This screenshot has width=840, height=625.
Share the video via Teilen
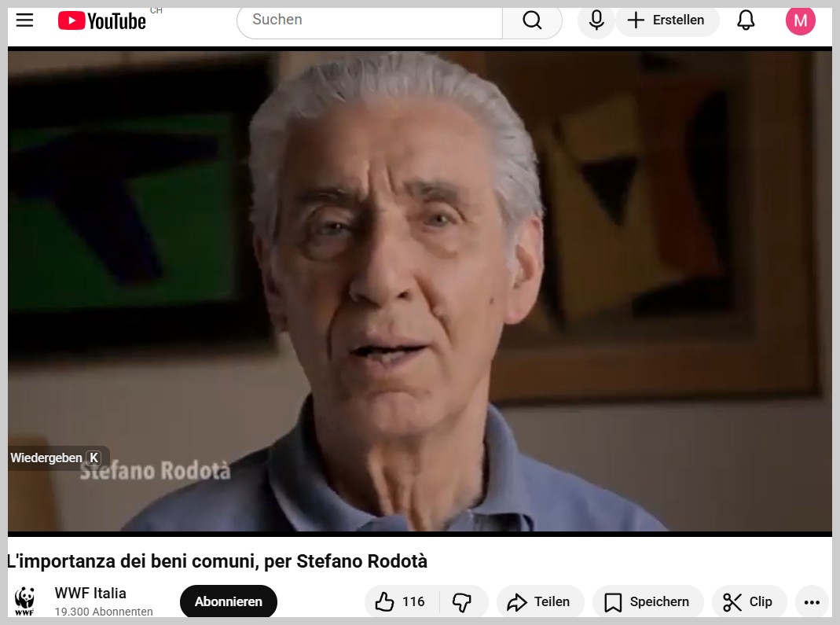click(540, 602)
